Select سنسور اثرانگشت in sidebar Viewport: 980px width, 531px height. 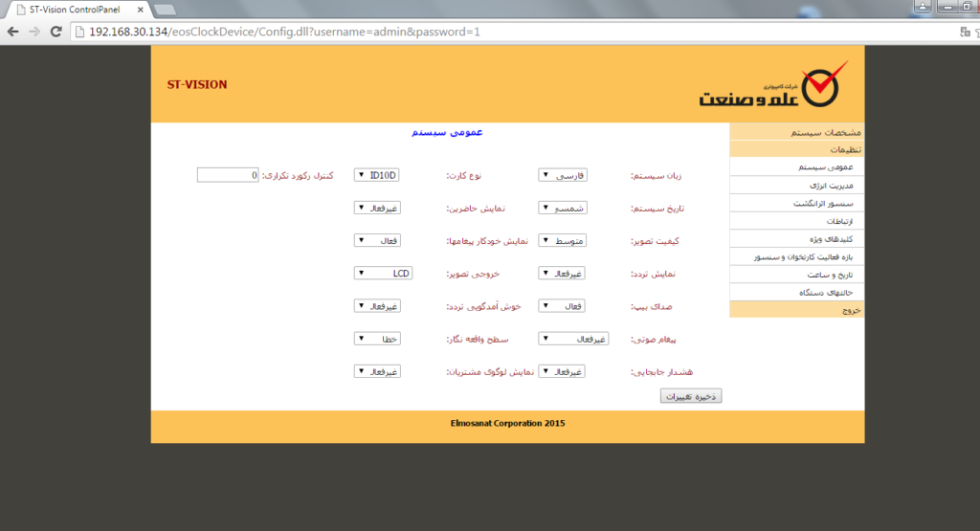pyautogui.click(x=796, y=203)
